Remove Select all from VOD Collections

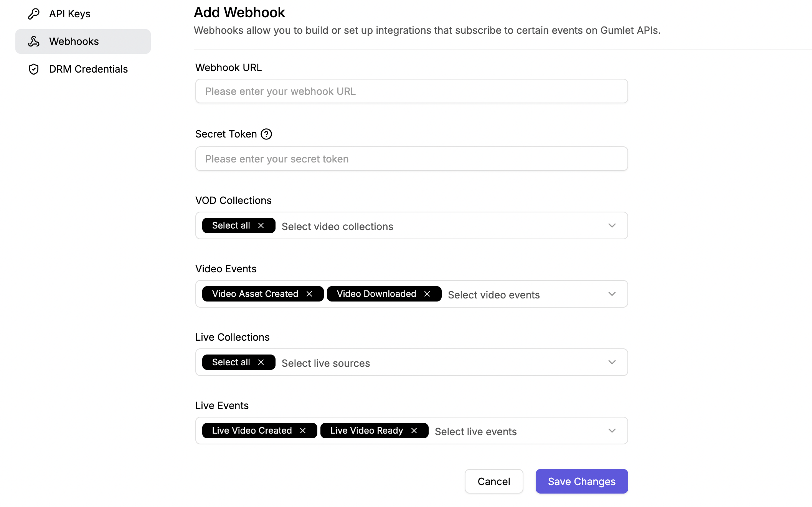point(261,225)
